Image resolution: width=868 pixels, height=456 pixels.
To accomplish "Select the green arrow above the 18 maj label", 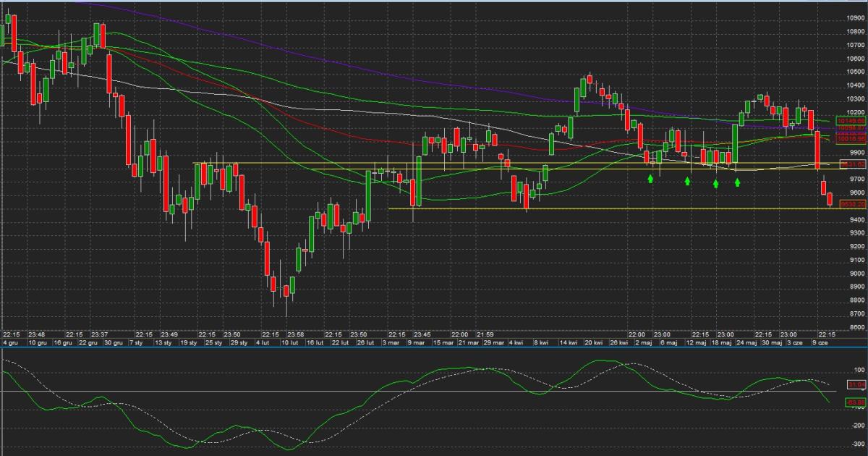I will [715, 184].
